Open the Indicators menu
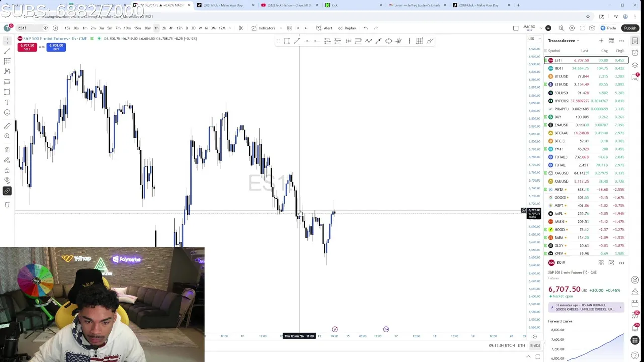The width and height of the screenshot is (644, 362). pyautogui.click(x=264, y=28)
